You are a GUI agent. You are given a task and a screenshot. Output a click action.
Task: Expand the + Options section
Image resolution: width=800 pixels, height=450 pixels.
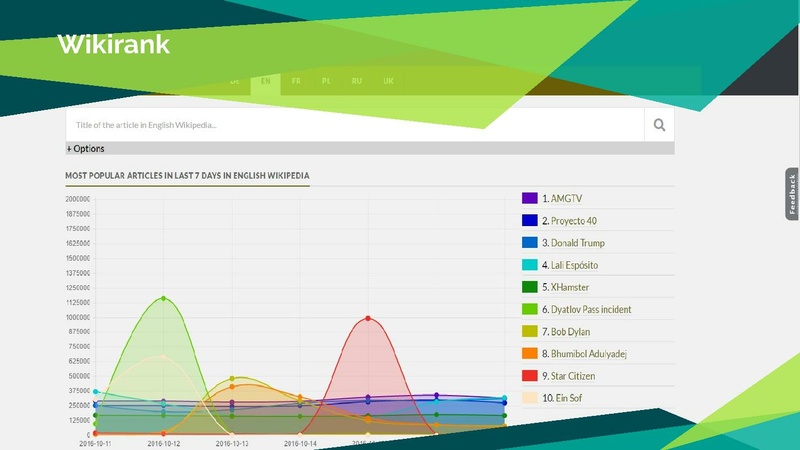(x=86, y=149)
